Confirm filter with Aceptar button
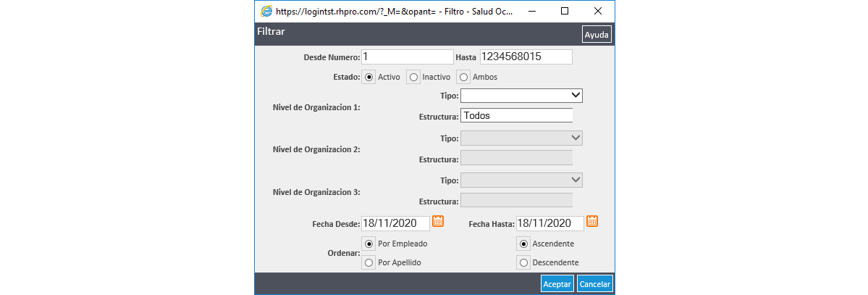Image resolution: width=868 pixels, height=295 pixels. 557,283
